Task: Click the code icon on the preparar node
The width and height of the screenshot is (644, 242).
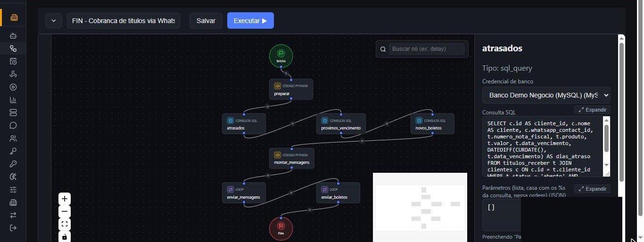Action: click(x=278, y=86)
